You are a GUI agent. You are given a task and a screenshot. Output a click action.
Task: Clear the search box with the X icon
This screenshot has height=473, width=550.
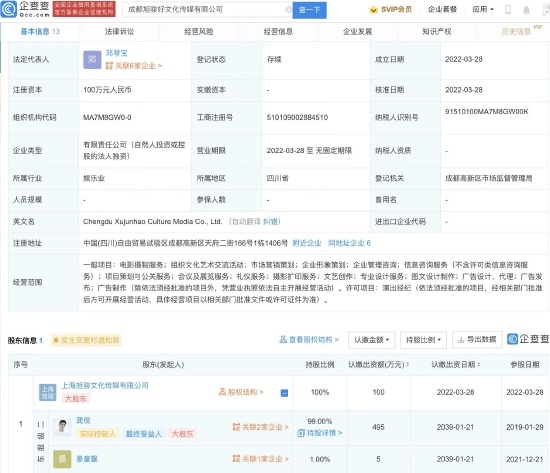coord(288,9)
